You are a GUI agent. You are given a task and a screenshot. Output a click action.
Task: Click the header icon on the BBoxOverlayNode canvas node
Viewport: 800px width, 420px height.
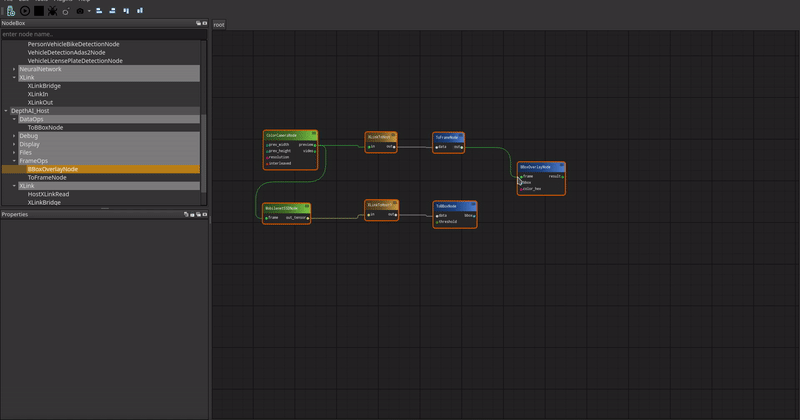click(x=562, y=165)
